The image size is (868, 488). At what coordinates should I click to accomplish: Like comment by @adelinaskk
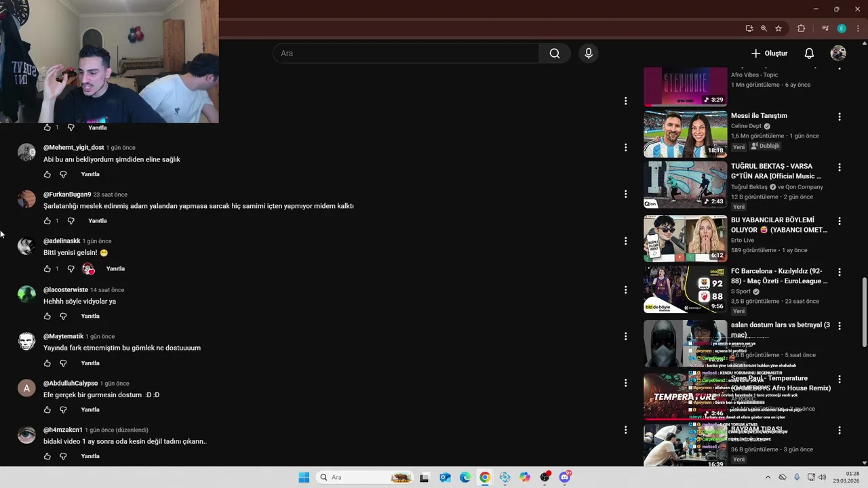(47, 269)
